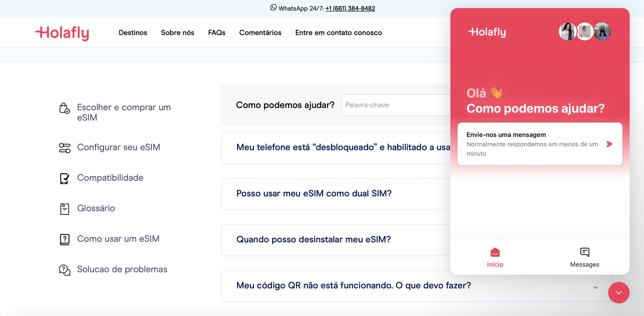
Task: Click the chat bubble Solucao de problemas icon
Action: [x=64, y=270]
